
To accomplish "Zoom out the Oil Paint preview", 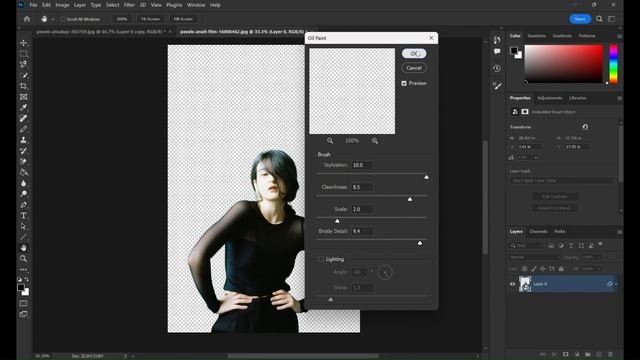I will [x=330, y=141].
